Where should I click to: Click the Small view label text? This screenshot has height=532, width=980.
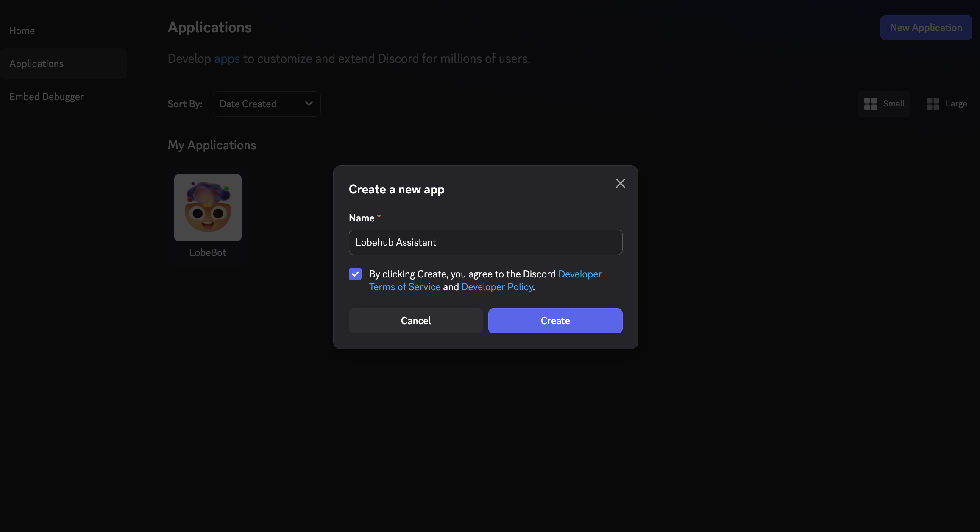pyautogui.click(x=894, y=104)
